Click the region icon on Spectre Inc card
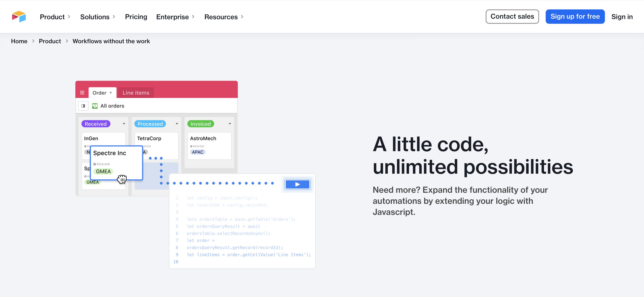 [x=95, y=164]
